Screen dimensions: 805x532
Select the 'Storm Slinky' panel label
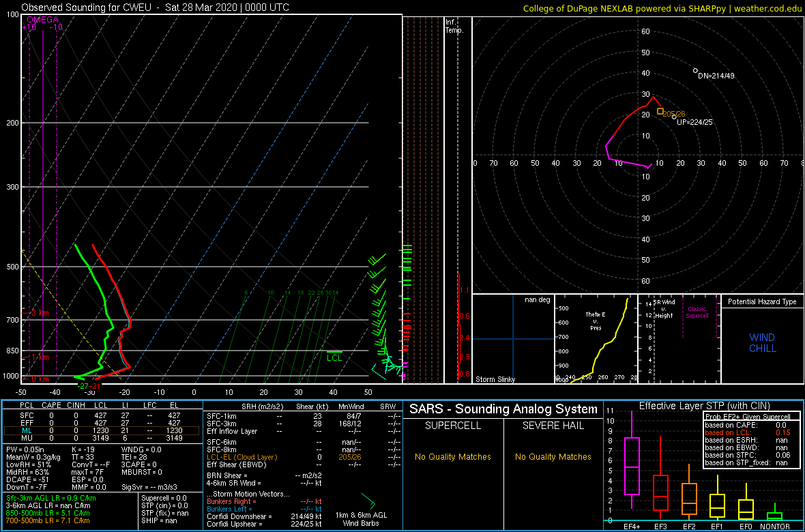pos(496,379)
